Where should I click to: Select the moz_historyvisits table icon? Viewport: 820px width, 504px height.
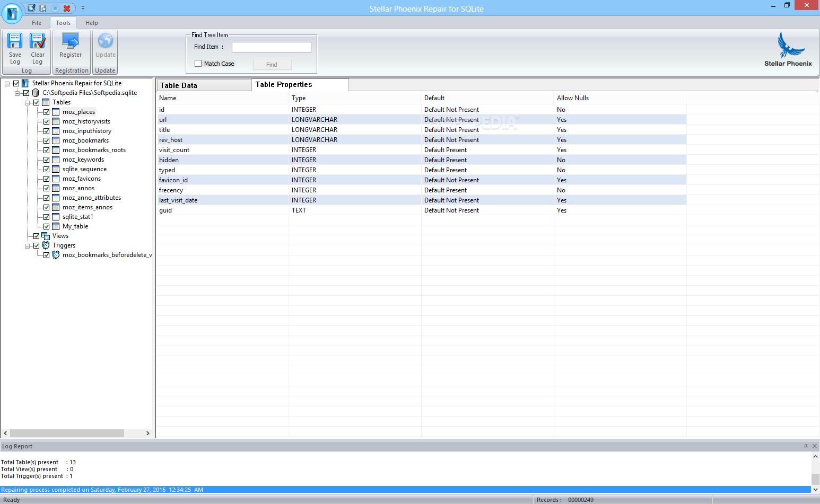pyautogui.click(x=56, y=121)
